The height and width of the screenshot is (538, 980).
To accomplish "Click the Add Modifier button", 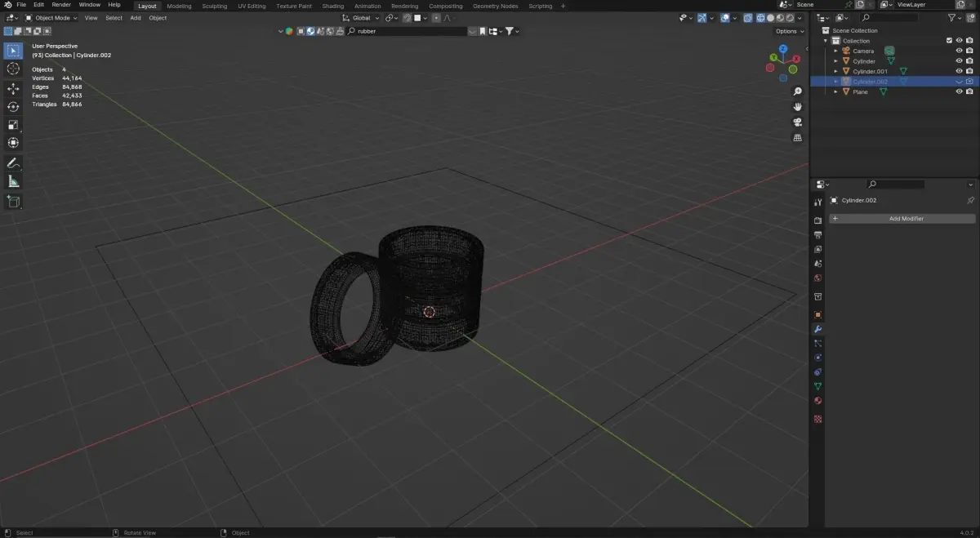I will click(902, 219).
